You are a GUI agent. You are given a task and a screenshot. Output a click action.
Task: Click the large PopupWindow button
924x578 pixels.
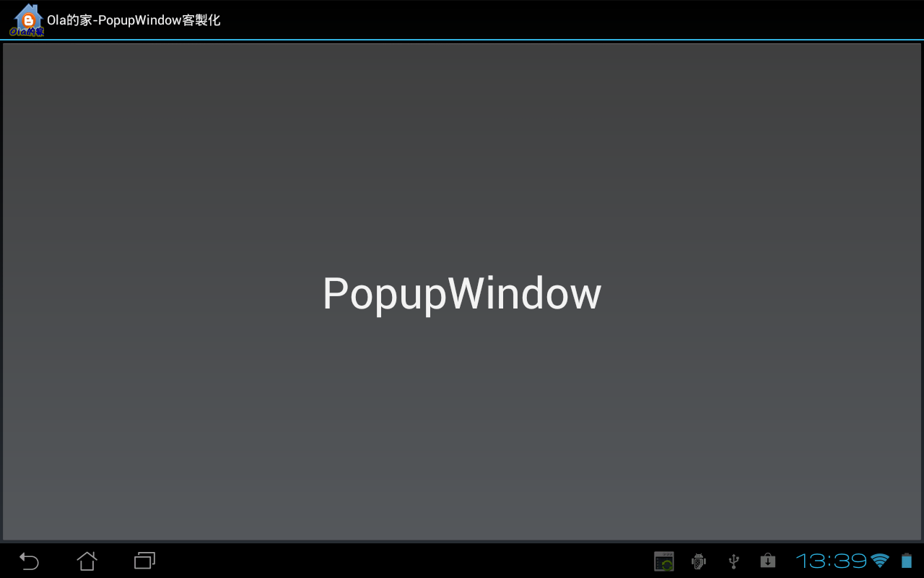pos(462,292)
